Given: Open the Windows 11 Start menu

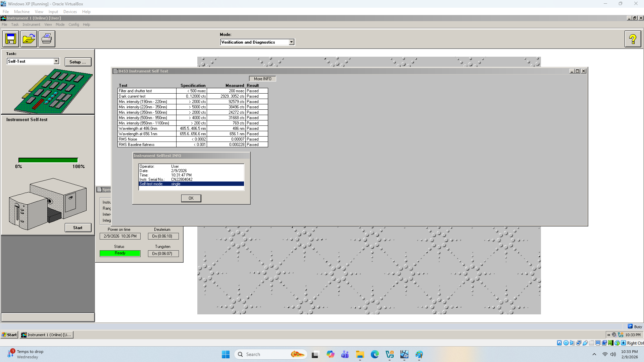Looking at the screenshot, I should click(x=226, y=354).
